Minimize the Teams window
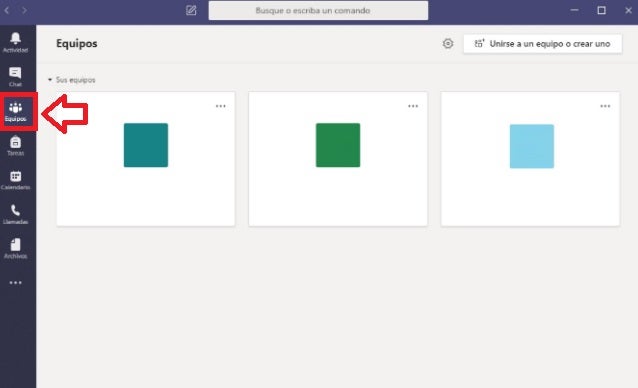Viewport: 638px width, 388px height. pyautogui.click(x=575, y=11)
